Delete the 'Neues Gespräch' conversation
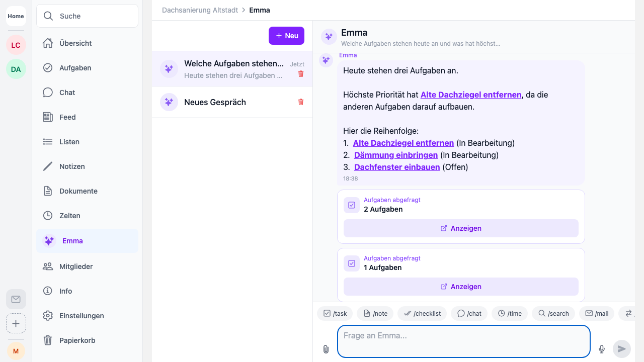The width and height of the screenshot is (644, 362). tap(301, 102)
